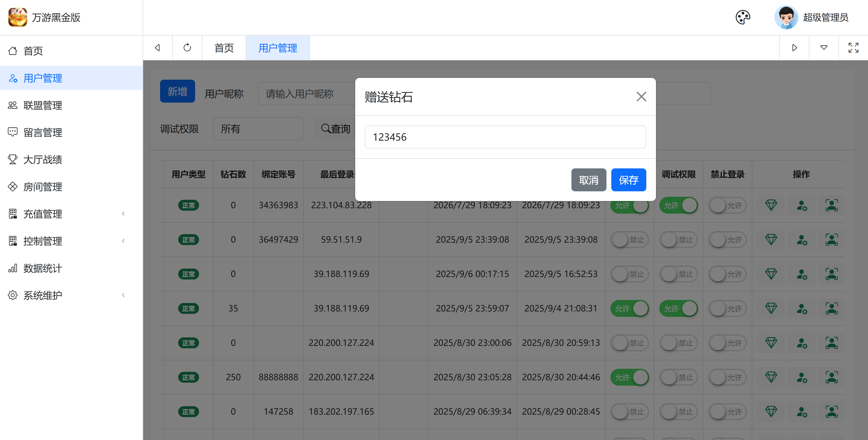
Task: Switch to the 用户管理 tab
Action: pos(278,48)
